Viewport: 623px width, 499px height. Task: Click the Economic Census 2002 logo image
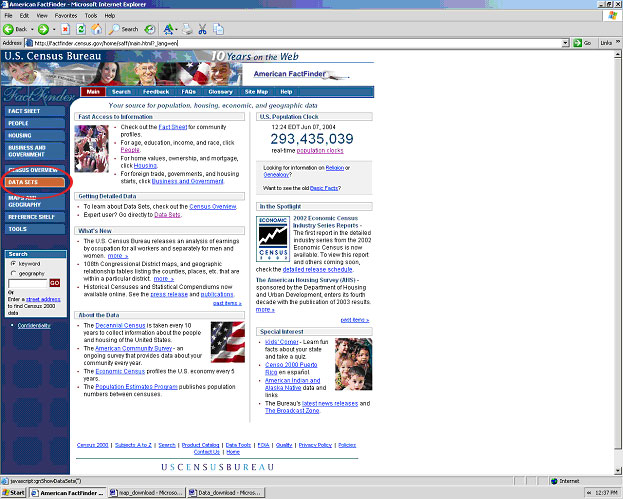pos(273,239)
